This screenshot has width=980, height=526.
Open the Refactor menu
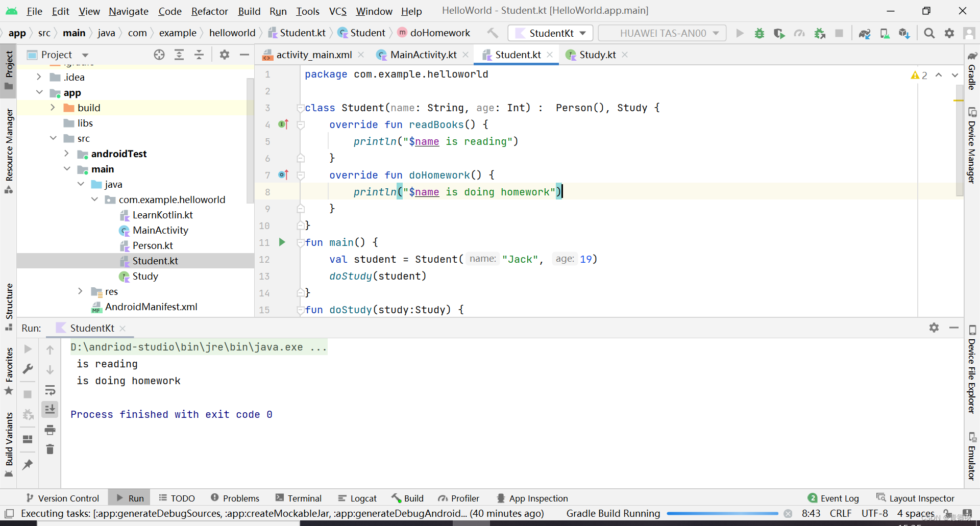[x=209, y=11]
